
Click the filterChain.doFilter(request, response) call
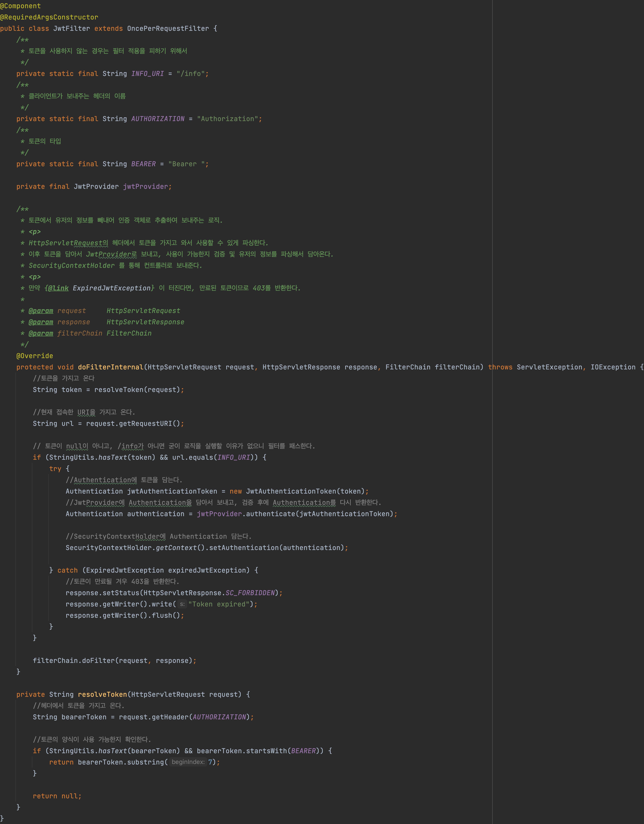pyautogui.click(x=112, y=661)
